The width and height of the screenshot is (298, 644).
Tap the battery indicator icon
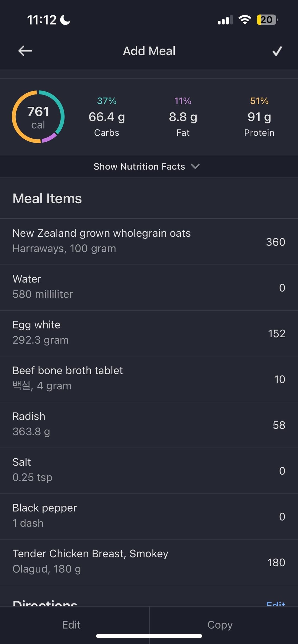pyautogui.click(x=267, y=20)
